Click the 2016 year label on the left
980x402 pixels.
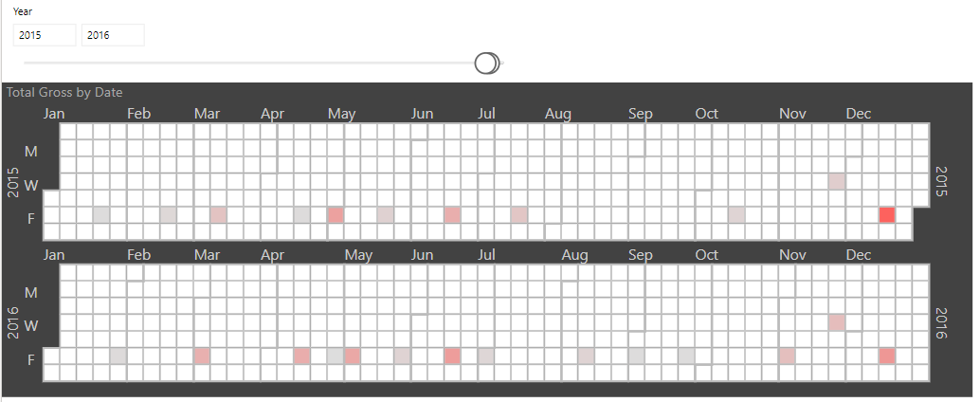click(12, 322)
